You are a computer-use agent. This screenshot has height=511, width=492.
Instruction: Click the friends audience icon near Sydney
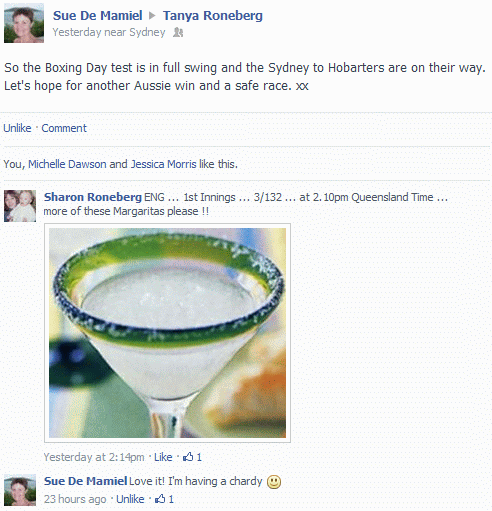tap(178, 33)
